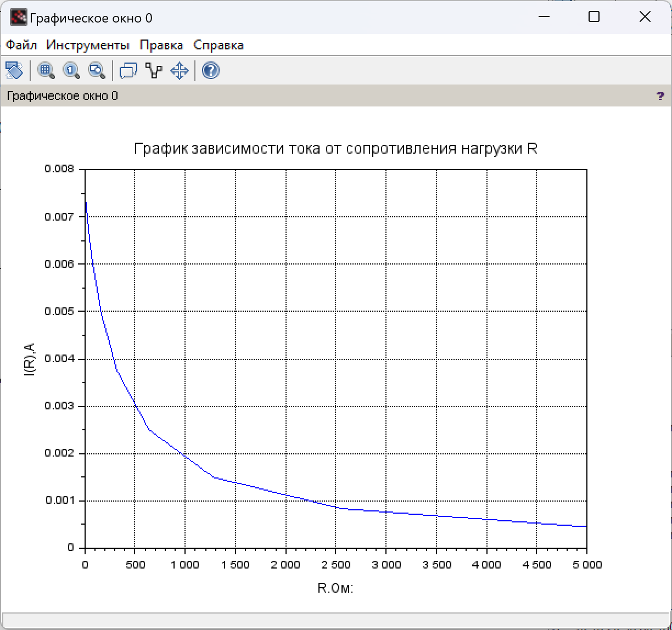Click the x-axis label R.Ом:
Viewport: 672px width, 630px height.
(x=335, y=588)
